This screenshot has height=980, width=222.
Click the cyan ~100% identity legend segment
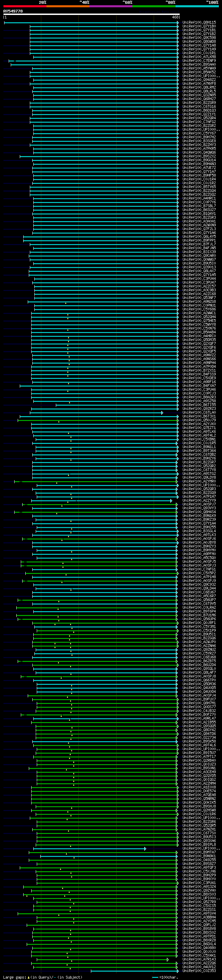197,6
